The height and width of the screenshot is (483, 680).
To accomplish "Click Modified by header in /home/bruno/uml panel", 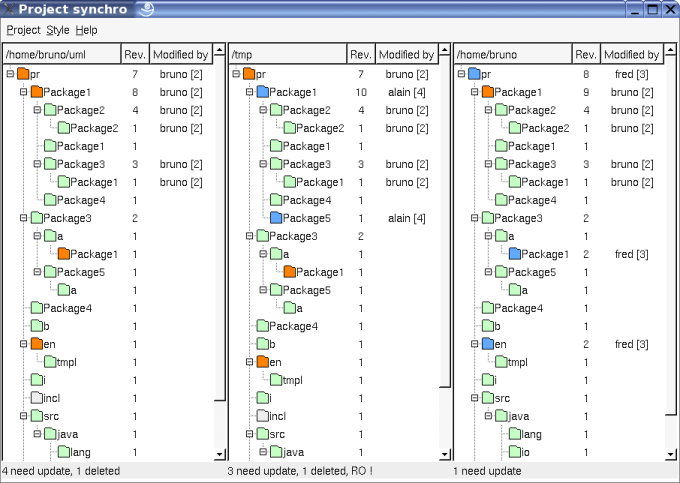I will [x=180, y=54].
